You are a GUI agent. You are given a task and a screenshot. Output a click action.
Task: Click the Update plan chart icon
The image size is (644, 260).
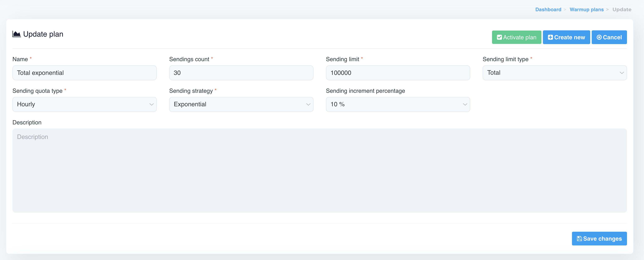click(x=16, y=34)
